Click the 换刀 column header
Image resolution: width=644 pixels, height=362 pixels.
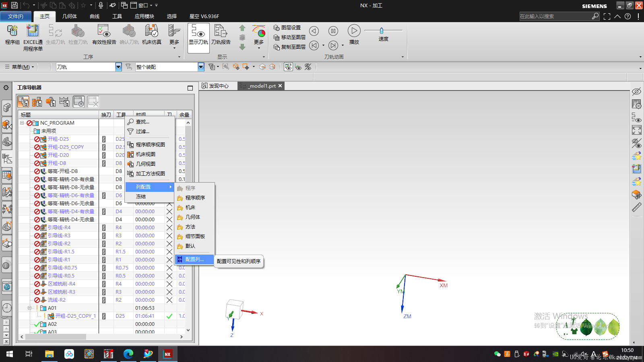pos(106,115)
